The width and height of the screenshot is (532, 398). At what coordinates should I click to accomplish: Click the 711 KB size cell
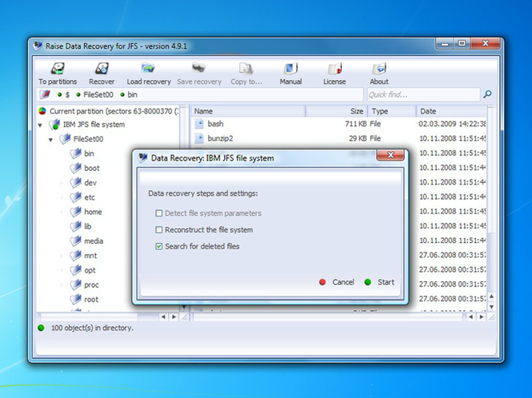[x=356, y=124]
